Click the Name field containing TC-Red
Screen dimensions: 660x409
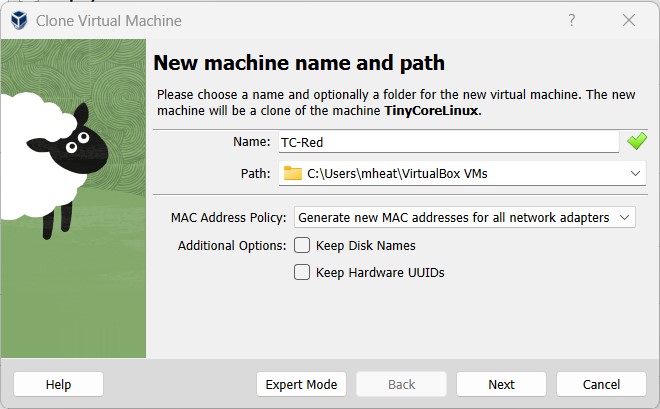pyautogui.click(x=449, y=142)
